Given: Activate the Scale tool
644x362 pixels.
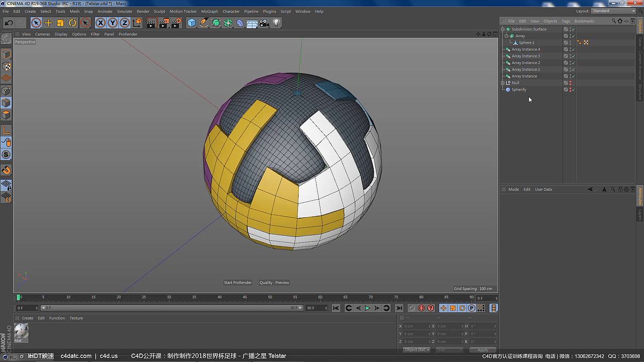Looking at the screenshot, I should [x=60, y=23].
